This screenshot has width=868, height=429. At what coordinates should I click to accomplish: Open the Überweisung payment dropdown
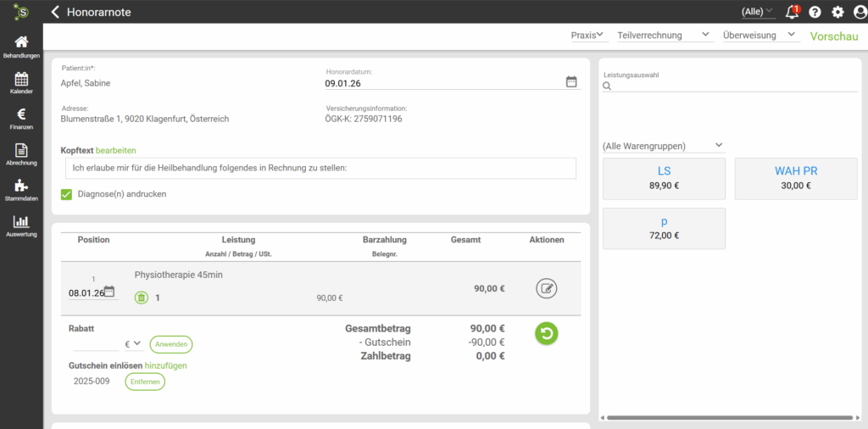759,36
